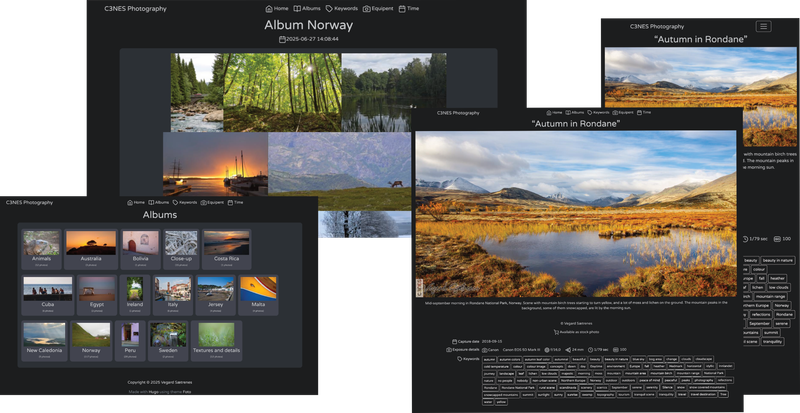Open harbour sunset ships photo in Album Norway
The image size is (800, 413).
click(215, 164)
